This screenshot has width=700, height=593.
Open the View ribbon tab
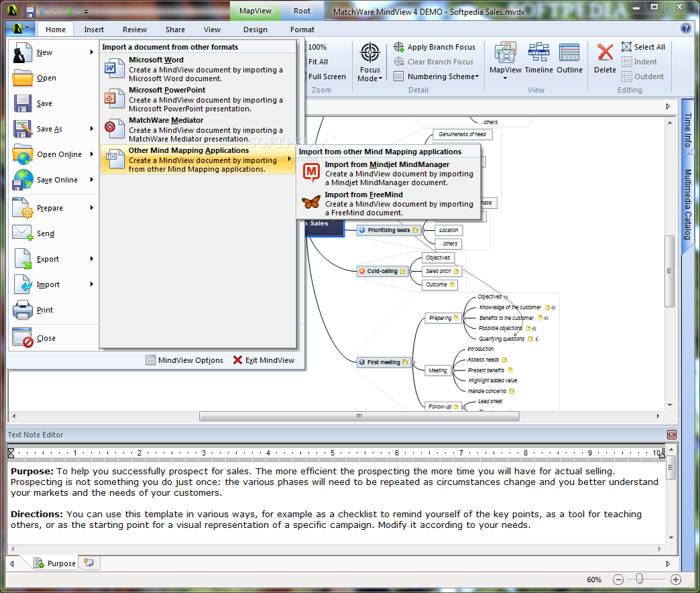212,30
